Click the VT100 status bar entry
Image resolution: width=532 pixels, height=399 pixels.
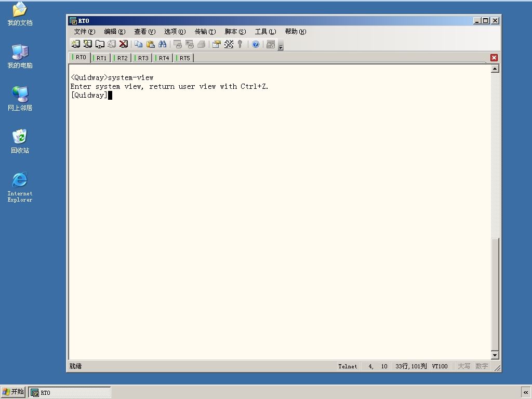[x=440, y=366]
